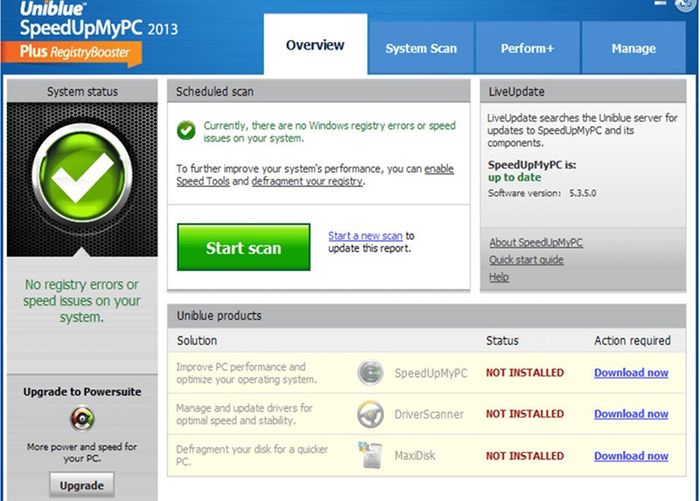700x501 pixels.
Task: Click the SpeedUpMyPC product name
Action: pyautogui.click(x=431, y=373)
